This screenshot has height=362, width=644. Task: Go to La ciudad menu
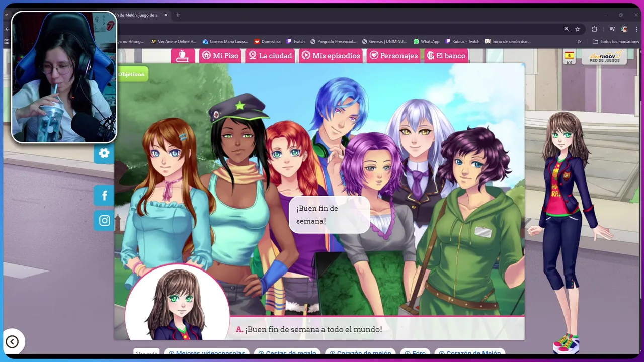coord(270,56)
